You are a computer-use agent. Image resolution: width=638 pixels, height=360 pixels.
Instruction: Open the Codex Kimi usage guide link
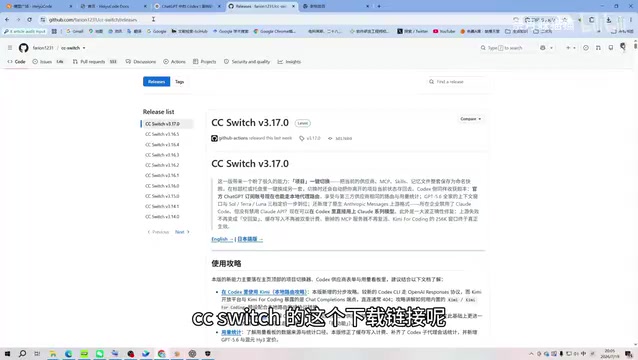pos(264,292)
